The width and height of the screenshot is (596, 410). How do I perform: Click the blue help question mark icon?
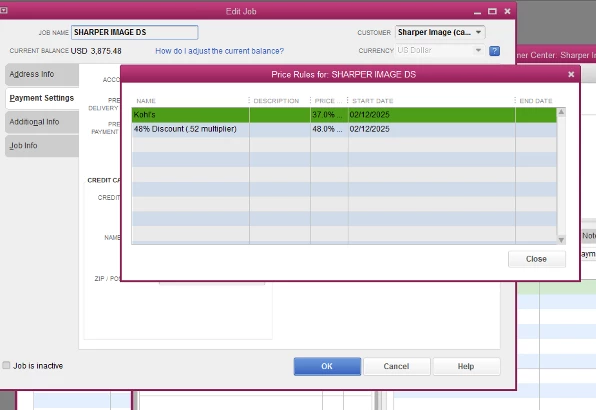point(494,51)
